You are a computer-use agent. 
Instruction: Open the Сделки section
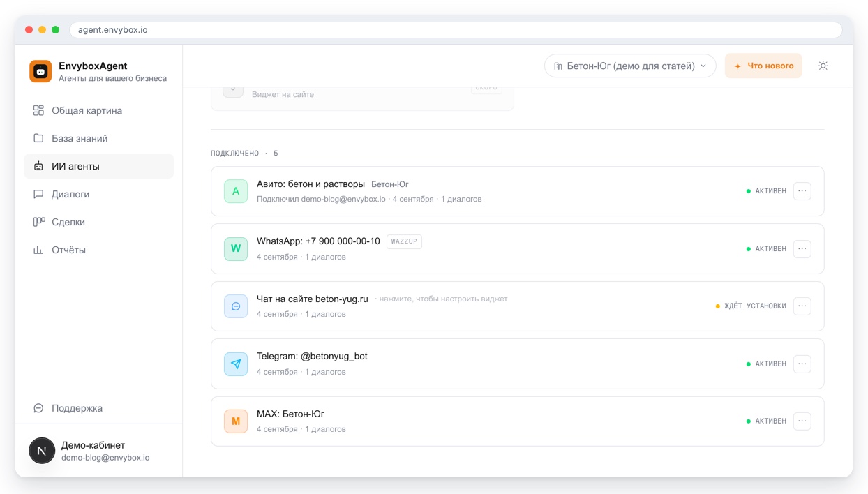pyautogui.click(x=99, y=222)
